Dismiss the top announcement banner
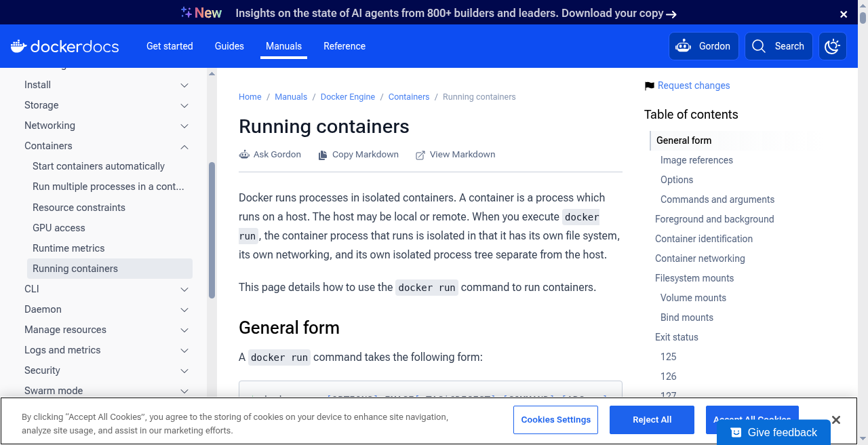 point(844,14)
